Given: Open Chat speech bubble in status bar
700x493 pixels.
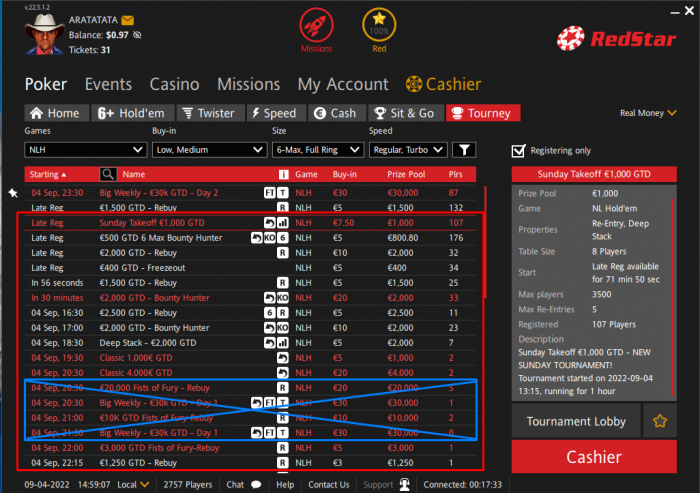Looking at the screenshot, I should (x=256, y=485).
